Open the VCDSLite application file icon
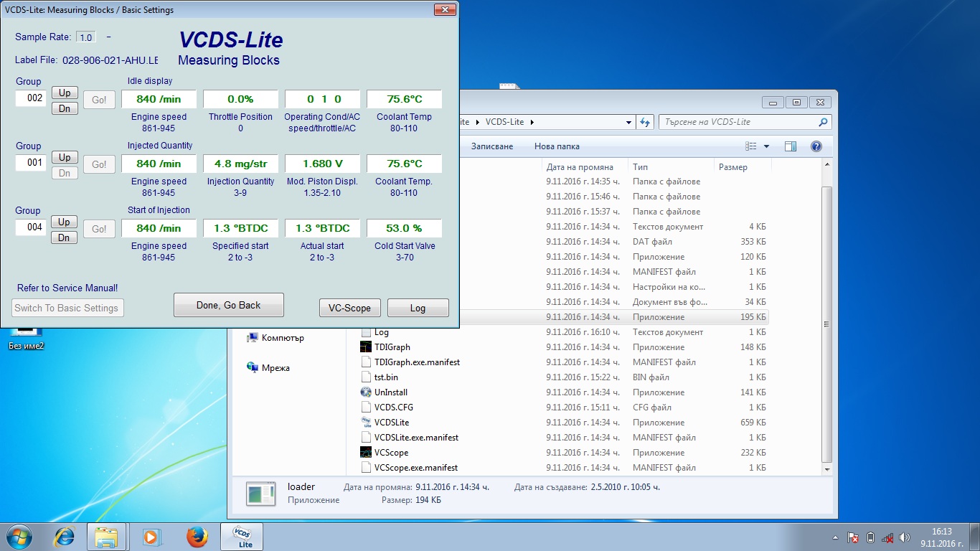The height and width of the screenshot is (551, 980). (366, 423)
